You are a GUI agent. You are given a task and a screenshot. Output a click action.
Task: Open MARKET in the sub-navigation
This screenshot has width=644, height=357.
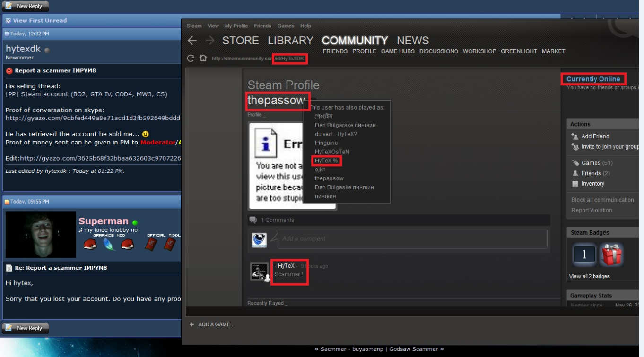(x=553, y=51)
